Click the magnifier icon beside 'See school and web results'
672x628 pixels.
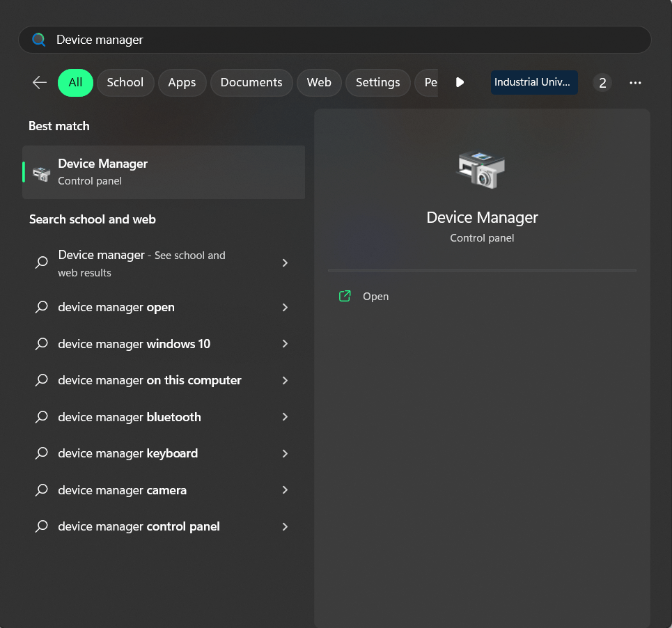click(42, 262)
